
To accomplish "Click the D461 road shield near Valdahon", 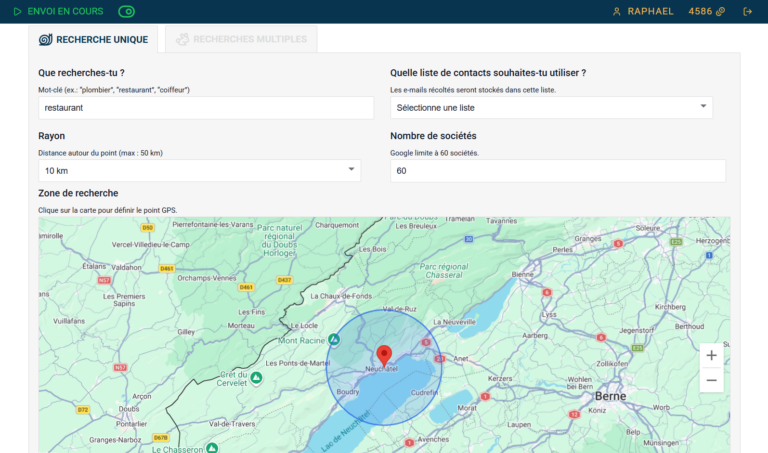I will (x=167, y=268).
